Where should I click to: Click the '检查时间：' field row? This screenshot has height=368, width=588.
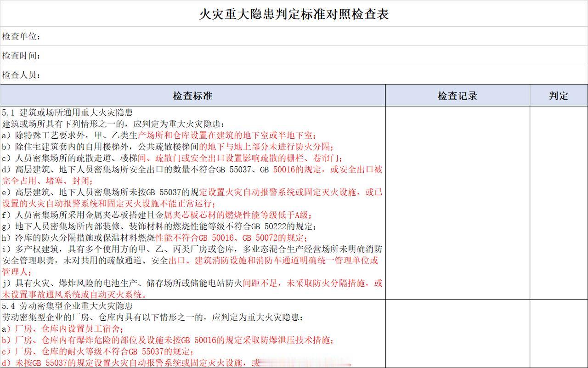coord(294,56)
